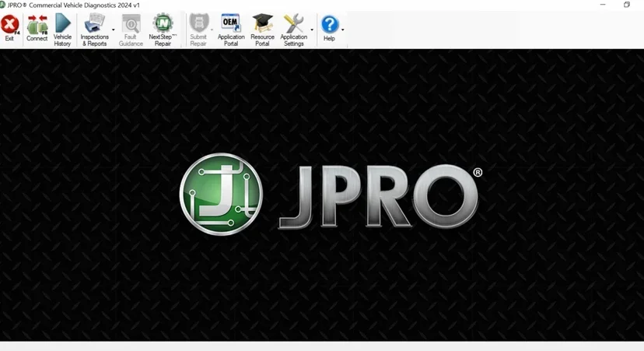
Task: Open Inspections & Reports
Action: (94, 29)
